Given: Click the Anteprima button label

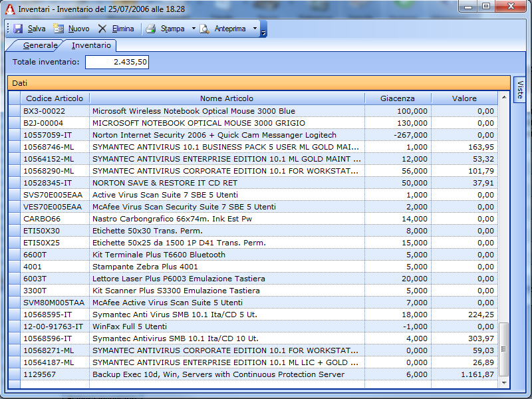Looking at the screenshot, I should [229, 29].
